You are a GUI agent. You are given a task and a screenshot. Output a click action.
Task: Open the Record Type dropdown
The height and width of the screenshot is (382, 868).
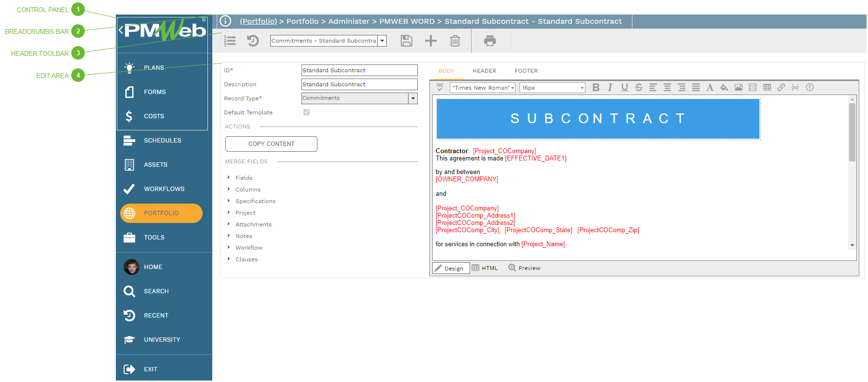[413, 98]
